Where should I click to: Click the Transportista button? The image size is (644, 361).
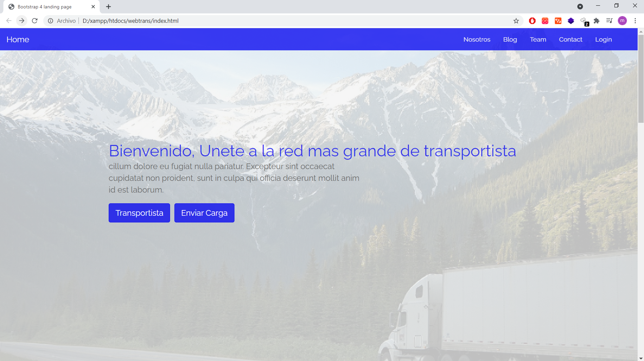(x=139, y=213)
